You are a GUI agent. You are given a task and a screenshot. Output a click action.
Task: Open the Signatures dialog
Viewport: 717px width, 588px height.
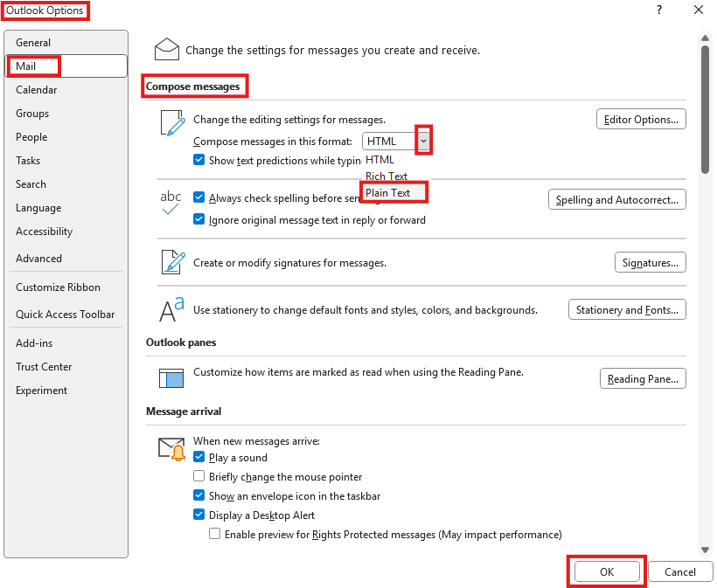[650, 262]
